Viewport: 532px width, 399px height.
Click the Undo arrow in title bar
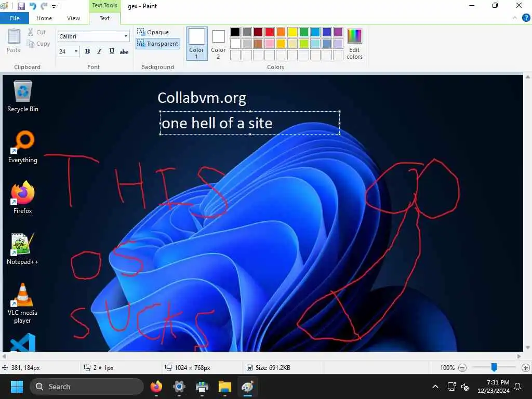pyautogui.click(x=33, y=6)
